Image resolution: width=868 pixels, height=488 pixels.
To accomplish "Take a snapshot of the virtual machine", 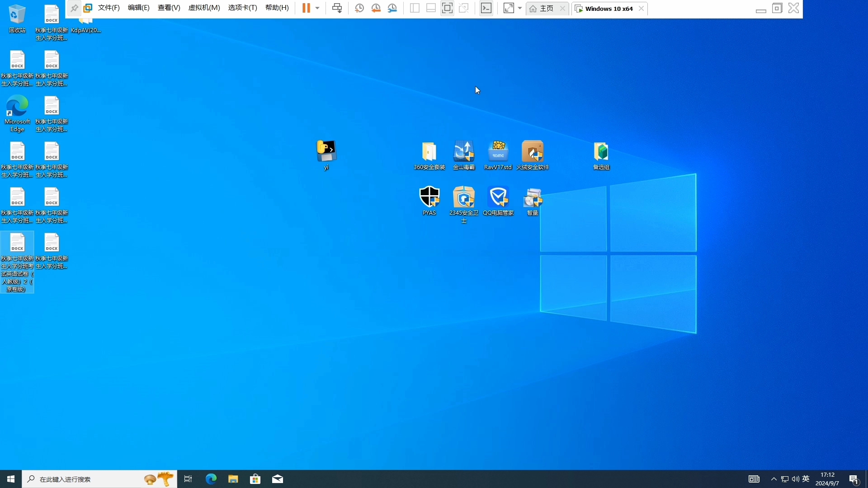I will (x=359, y=8).
